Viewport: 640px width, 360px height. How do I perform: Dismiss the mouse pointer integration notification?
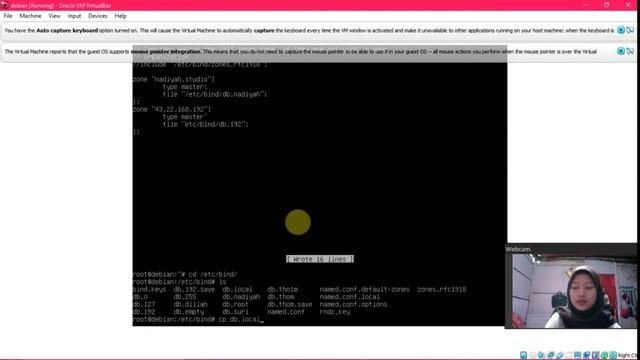pyautogui.click(x=621, y=51)
